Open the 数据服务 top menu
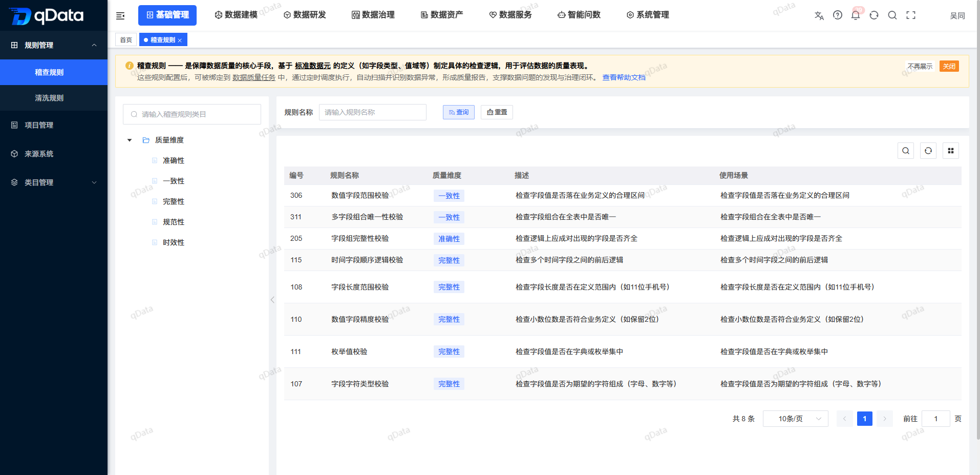The width and height of the screenshot is (980, 475). point(510,15)
